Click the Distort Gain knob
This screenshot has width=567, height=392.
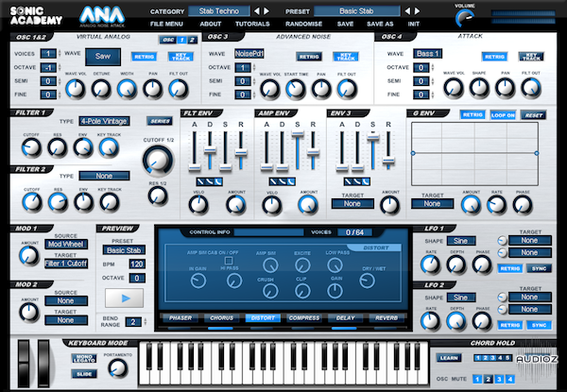coord(335,291)
